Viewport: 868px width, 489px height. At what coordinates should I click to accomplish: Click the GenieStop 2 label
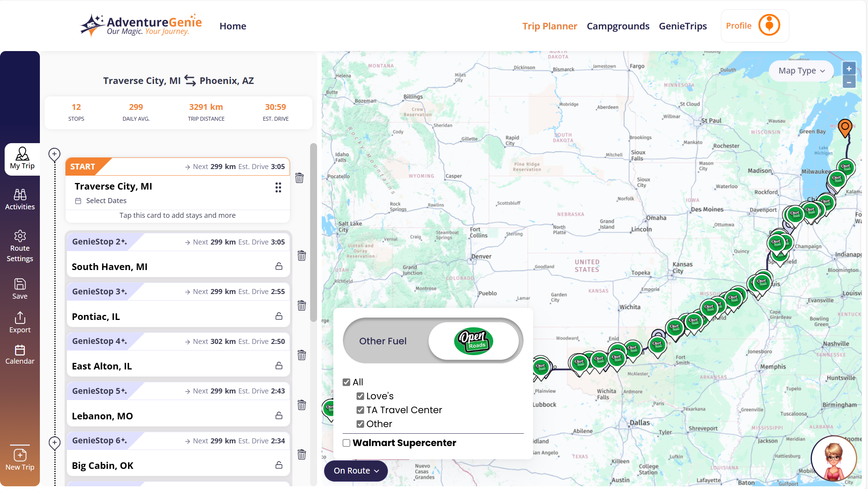click(99, 242)
